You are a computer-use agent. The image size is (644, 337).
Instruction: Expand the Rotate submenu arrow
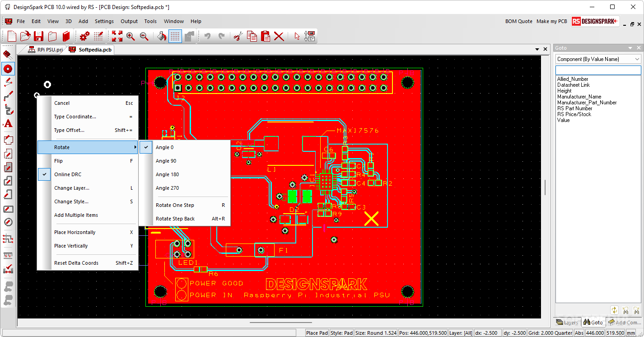(x=135, y=147)
